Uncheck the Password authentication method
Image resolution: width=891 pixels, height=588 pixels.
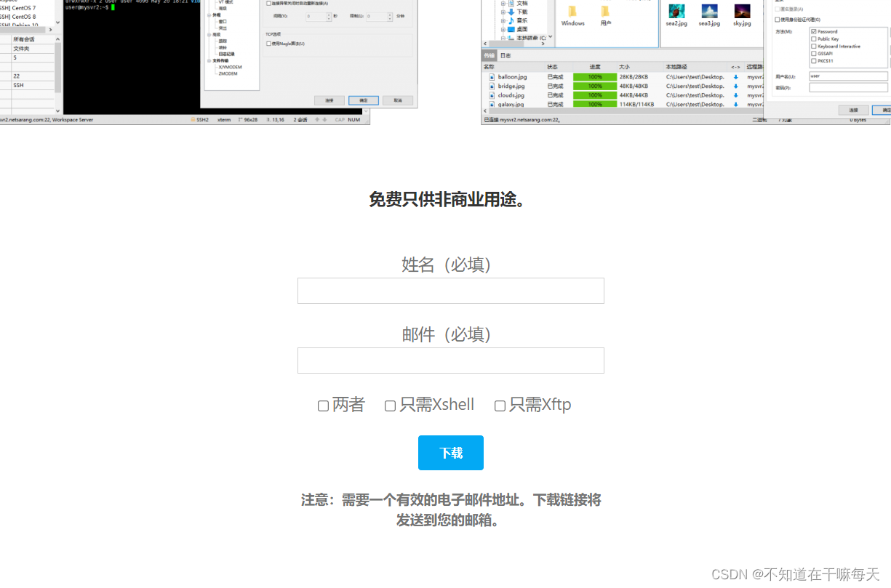813,32
